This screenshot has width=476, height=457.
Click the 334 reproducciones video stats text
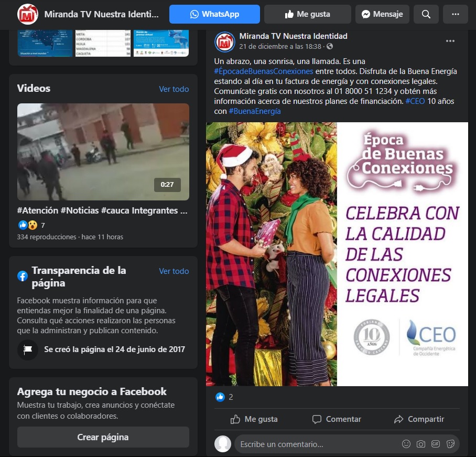(x=70, y=237)
